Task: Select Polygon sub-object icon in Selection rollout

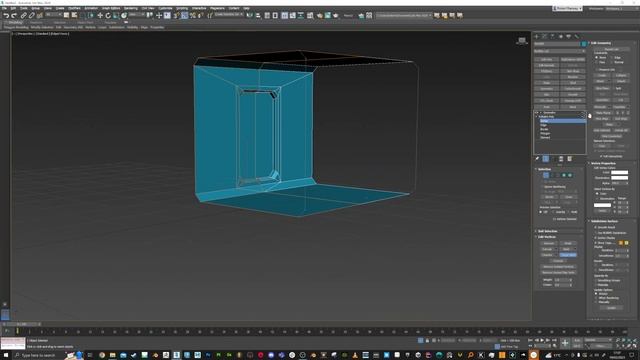Action: [x=564, y=175]
